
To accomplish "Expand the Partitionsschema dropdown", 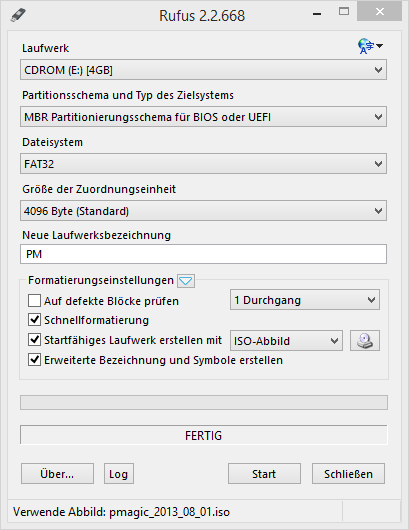I will pos(203,117).
